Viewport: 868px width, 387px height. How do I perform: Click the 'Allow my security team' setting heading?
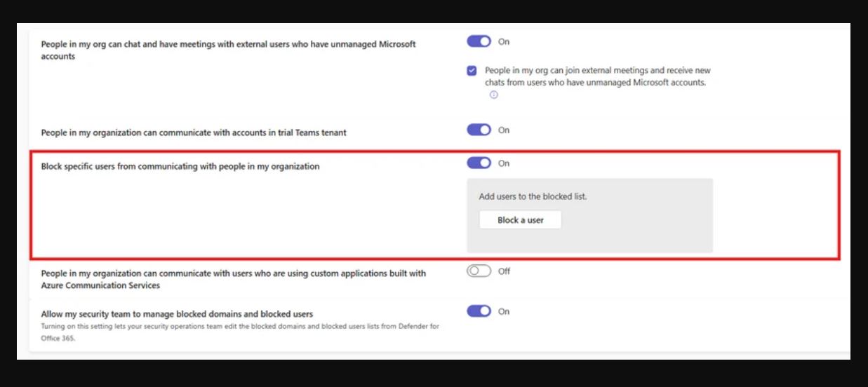(x=177, y=314)
